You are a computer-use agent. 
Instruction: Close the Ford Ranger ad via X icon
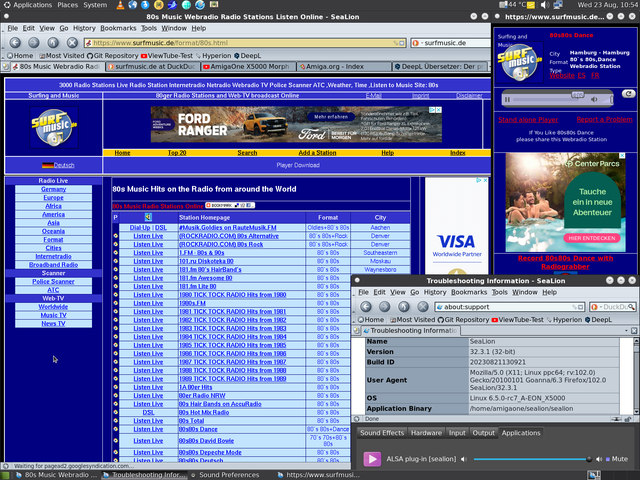point(438,110)
